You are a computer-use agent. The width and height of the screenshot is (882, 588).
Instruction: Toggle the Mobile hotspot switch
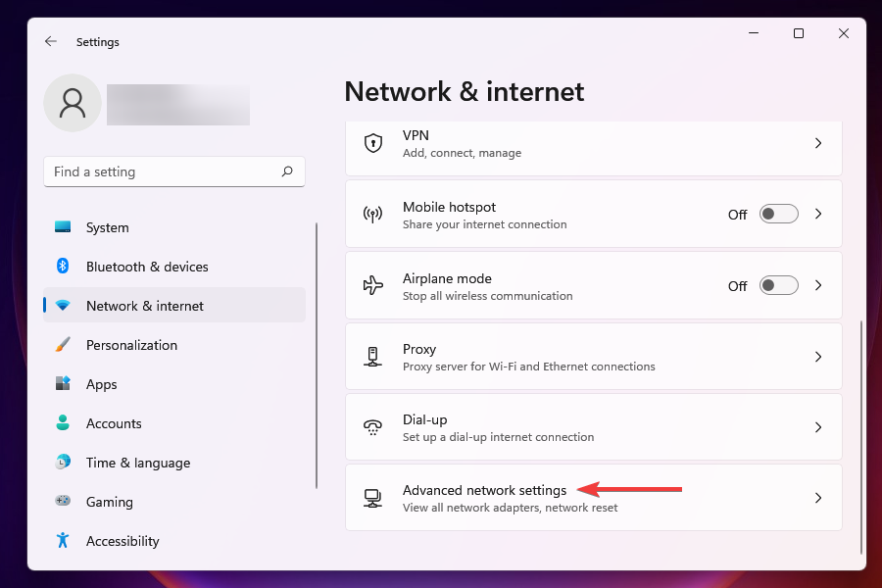779,215
